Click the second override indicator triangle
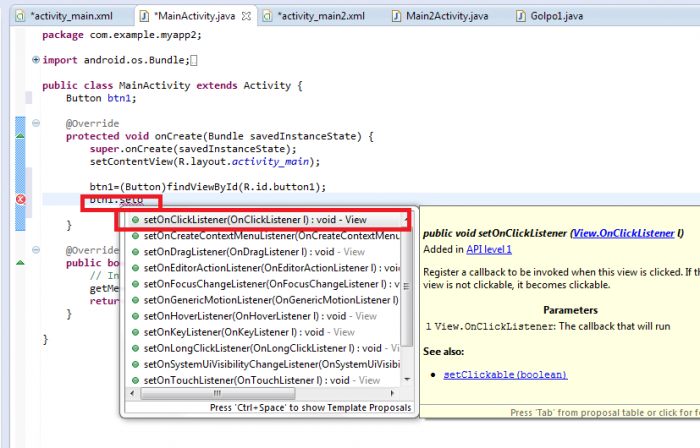 click(20, 262)
